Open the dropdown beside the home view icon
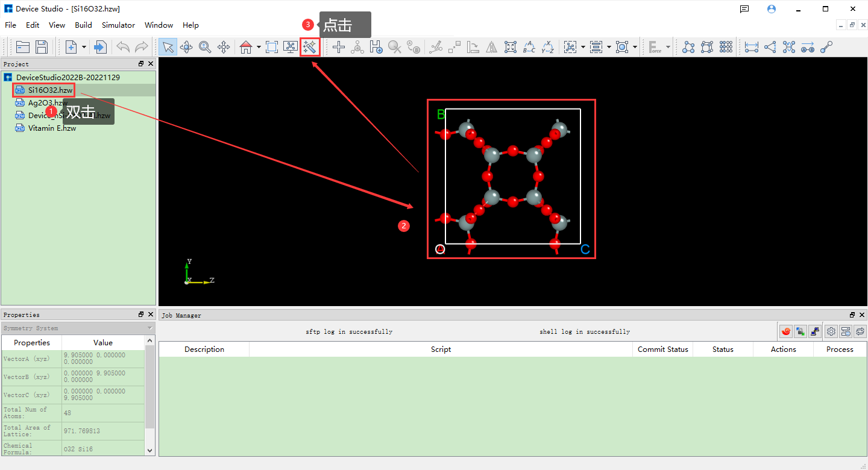The image size is (868, 470). pyautogui.click(x=259, y=46)
